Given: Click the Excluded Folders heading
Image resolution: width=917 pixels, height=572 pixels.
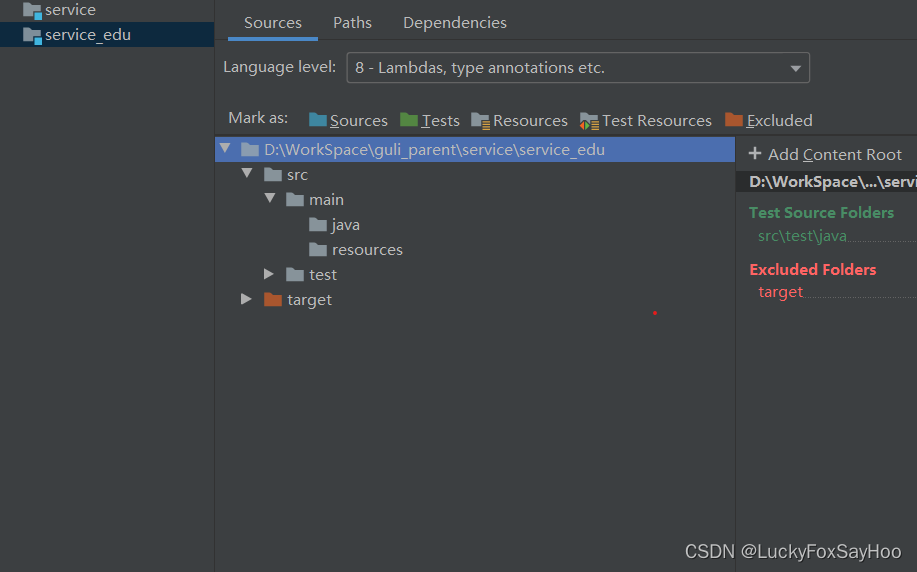Looking at the screenshot, I should coord(812,270).
